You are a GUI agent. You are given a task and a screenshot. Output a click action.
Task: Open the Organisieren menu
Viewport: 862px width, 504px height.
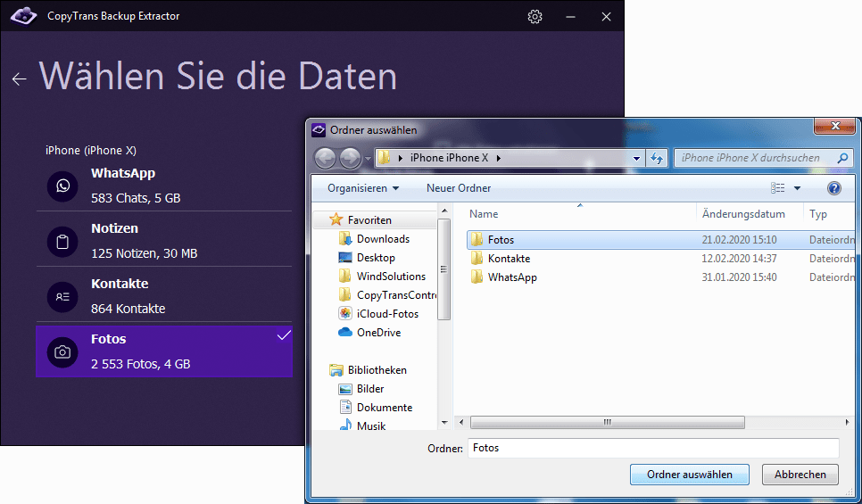coord(363,188)
